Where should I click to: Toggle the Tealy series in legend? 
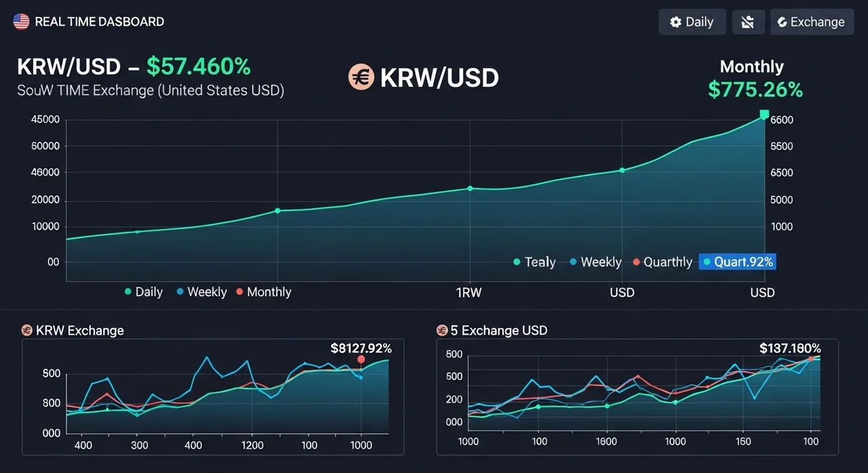pos(534,262)
